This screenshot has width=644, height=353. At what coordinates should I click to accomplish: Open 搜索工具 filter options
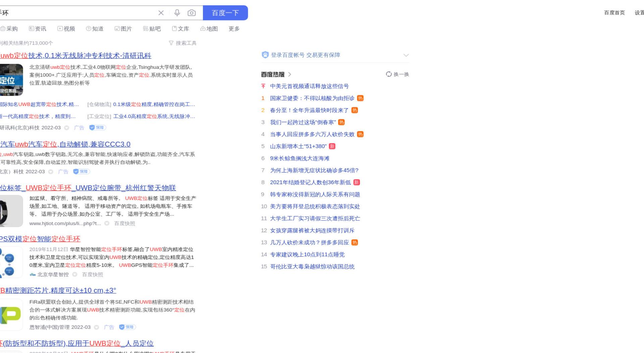point(186,43)
